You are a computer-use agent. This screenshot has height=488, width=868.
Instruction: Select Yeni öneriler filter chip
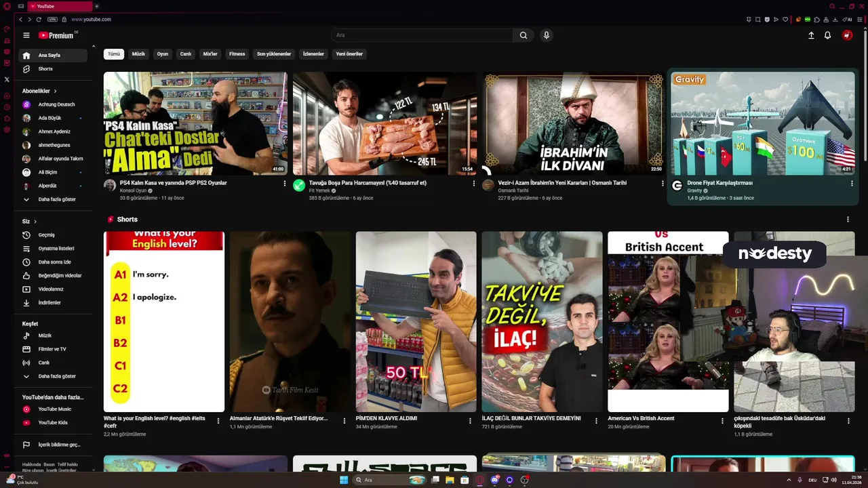click(x=349, y=54)
